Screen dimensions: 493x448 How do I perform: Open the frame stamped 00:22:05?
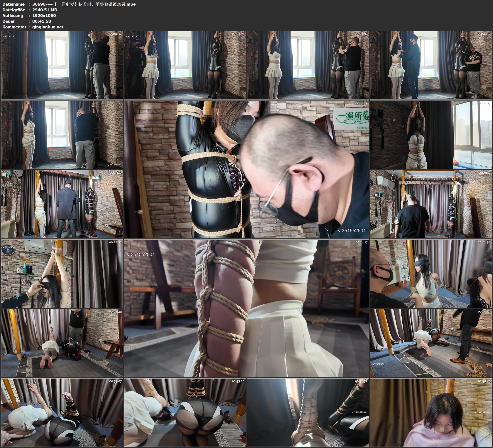click(62, 274)
